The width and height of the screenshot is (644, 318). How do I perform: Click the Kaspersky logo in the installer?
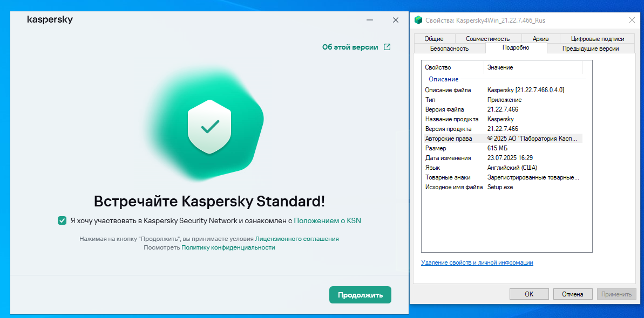50,20
